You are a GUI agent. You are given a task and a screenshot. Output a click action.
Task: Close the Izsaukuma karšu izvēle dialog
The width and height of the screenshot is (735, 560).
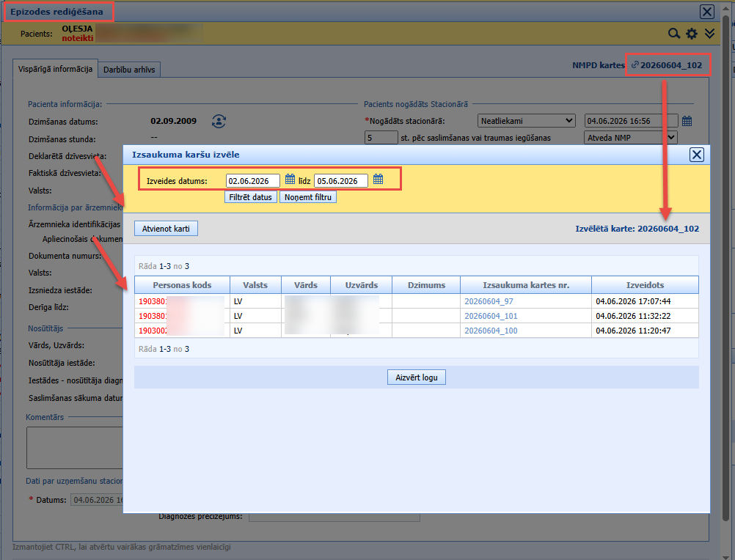point(697,155)
